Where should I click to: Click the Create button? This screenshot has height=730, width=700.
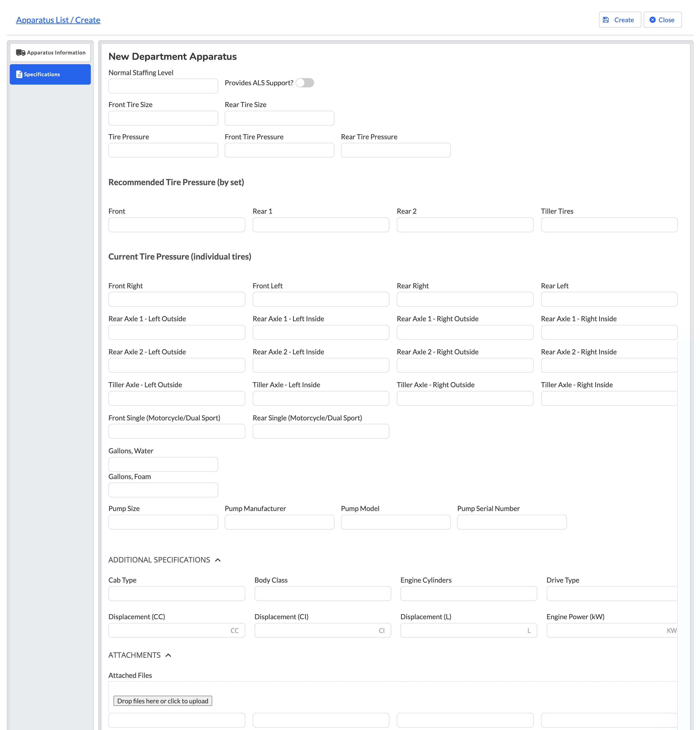(620, 20)
